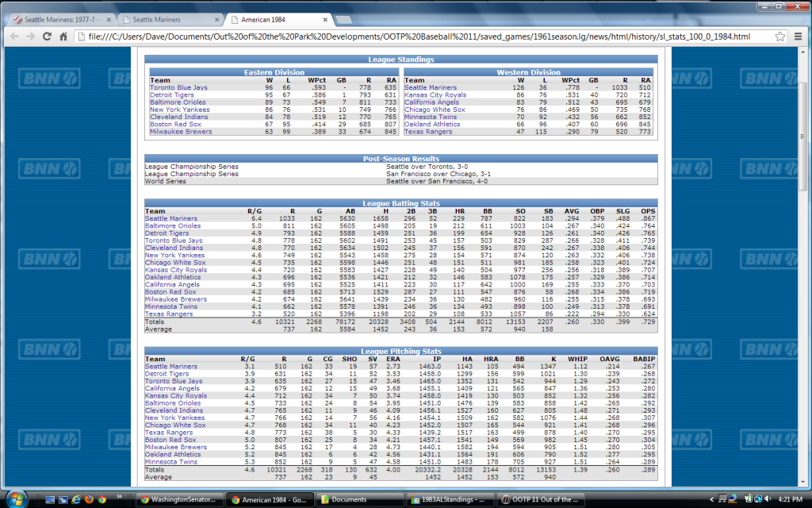Open Toronto Blue Jays in Eastern Division standings
812x508 pixels.
click(178, 87)
